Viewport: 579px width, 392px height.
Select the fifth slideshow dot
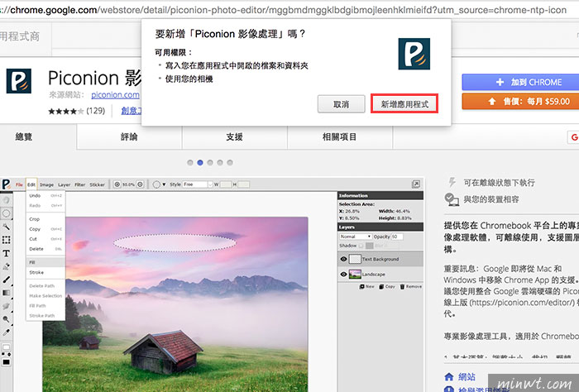click(230, 162)
